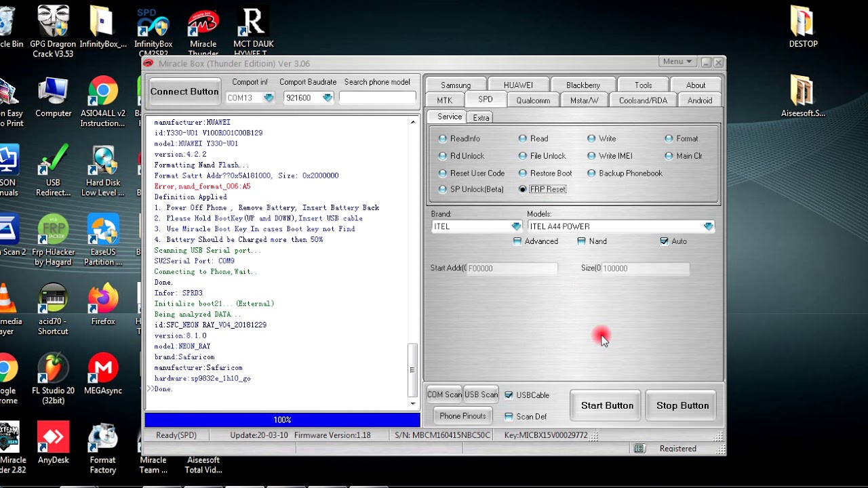Image resolution: width=868 pixels, height=488 pixels.
Task: Click the Search phone model field
Action: 378,98
